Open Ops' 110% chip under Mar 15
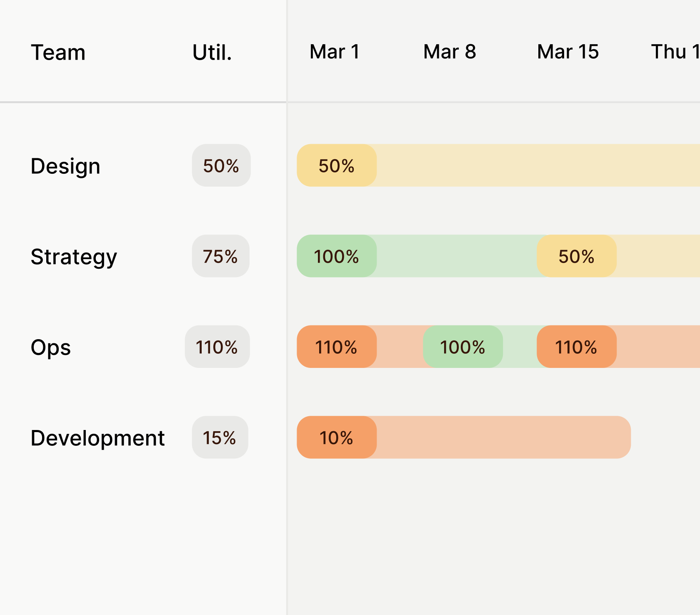The width and height of the screenshot is (700, 615). [576, 347]
